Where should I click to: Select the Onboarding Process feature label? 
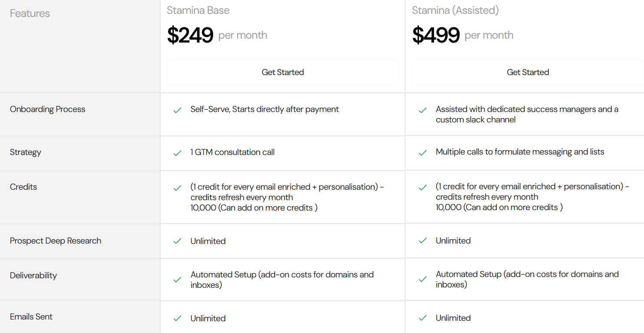pos(48,109)
